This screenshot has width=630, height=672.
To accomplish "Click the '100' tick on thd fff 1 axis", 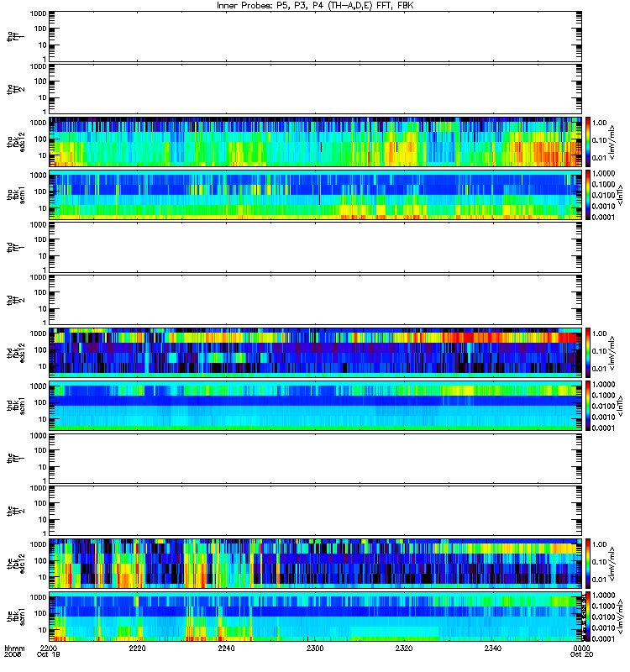I will point(40,239).
